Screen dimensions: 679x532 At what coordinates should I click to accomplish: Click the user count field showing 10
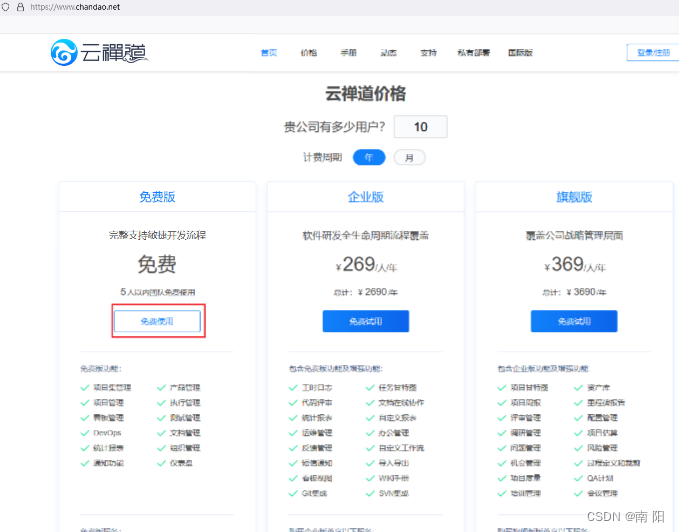click(x=420, y=127)
